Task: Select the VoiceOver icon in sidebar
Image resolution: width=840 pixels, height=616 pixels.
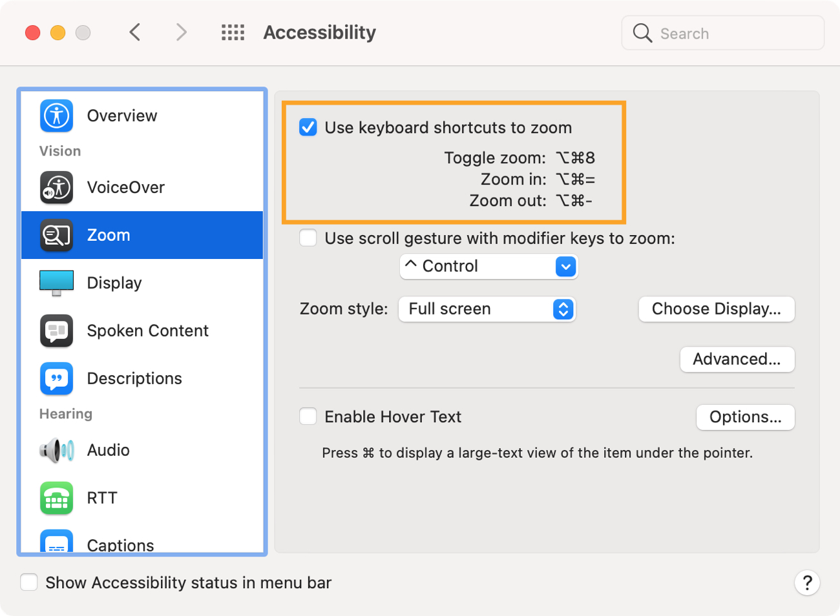Action: (x=57, y=188)
